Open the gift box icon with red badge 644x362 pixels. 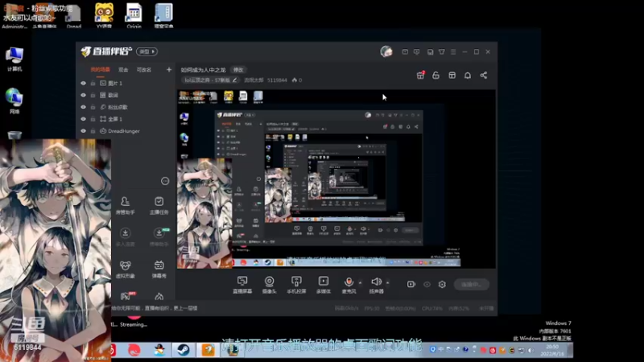(420, 75)
